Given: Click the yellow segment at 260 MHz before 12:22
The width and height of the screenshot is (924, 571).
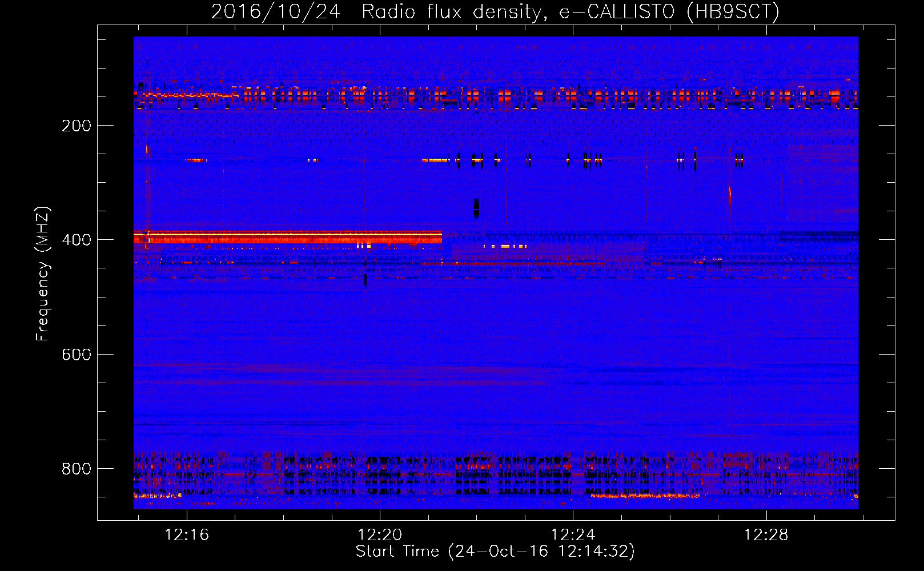Looking at the screenshot, I should click(436, 160).
